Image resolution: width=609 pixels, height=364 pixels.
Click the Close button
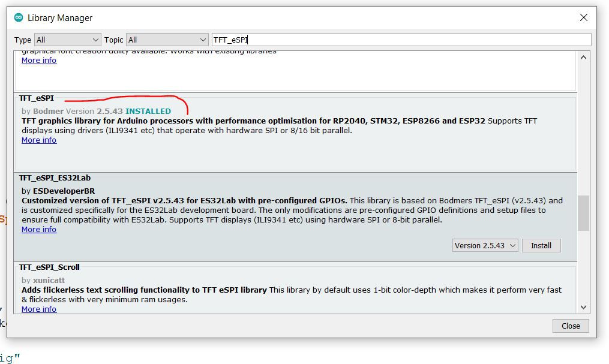click(571, 326)
